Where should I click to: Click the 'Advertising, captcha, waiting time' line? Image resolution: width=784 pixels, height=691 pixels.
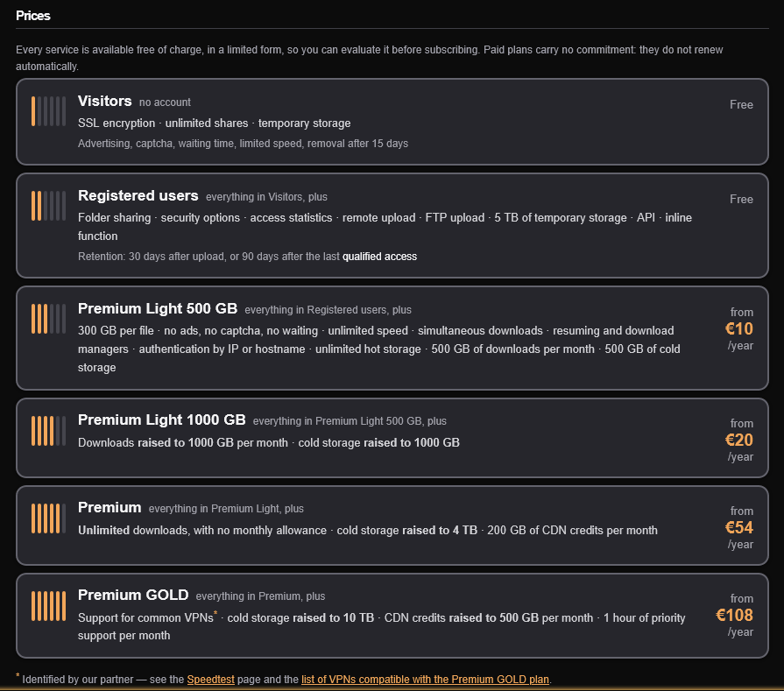(243, 144)
